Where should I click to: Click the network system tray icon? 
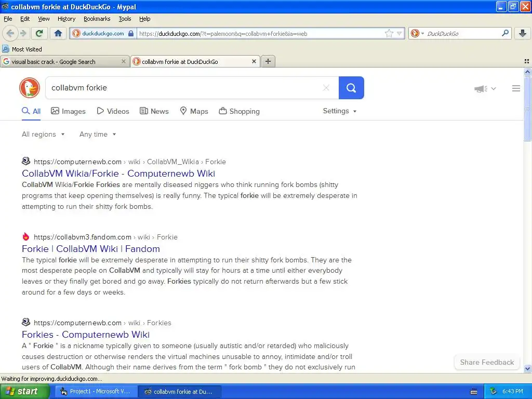coord(494,392)
